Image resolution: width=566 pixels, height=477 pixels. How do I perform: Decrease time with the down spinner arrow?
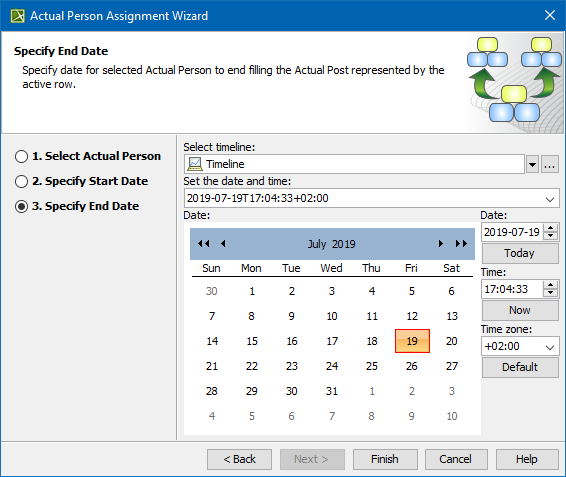550,293
